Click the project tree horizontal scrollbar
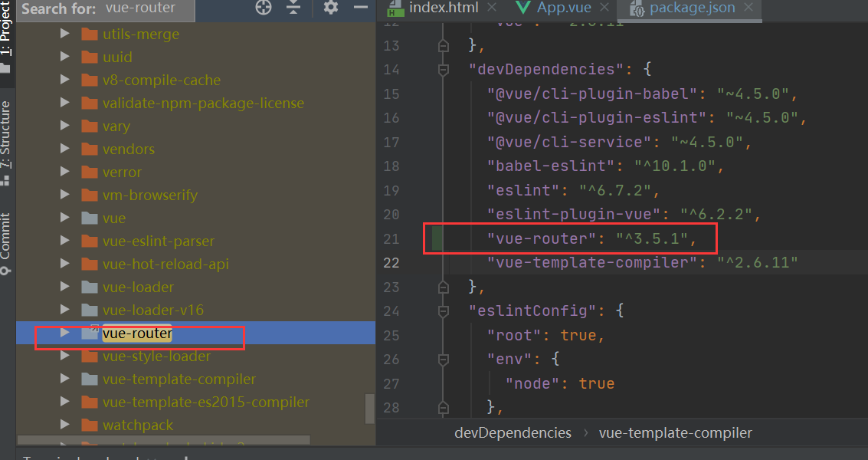 tap(163, 440)
